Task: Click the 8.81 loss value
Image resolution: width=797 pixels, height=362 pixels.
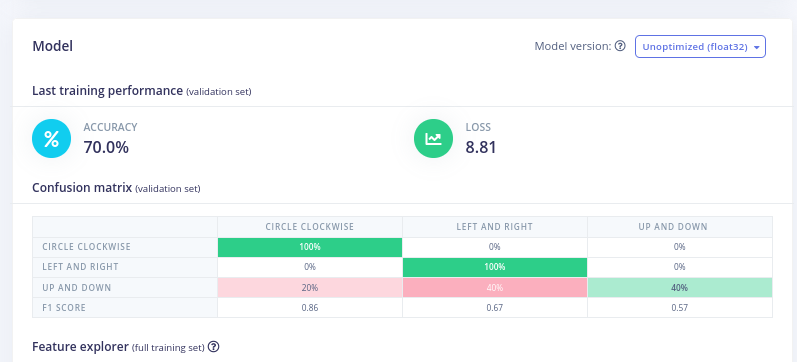Action: point(481,147)
